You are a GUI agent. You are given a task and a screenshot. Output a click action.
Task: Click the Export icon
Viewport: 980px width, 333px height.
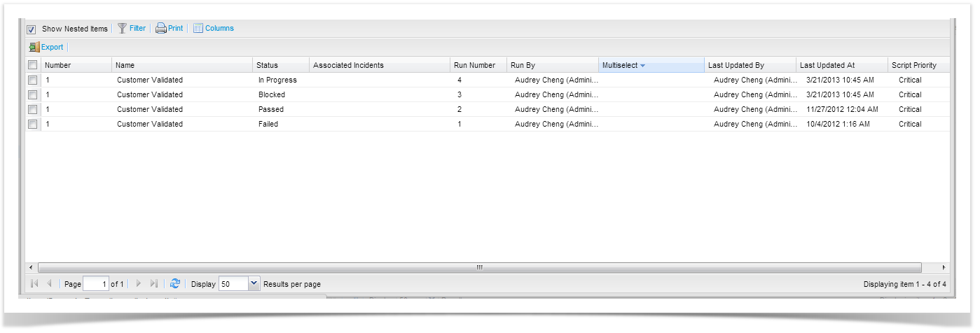point(34,48)
